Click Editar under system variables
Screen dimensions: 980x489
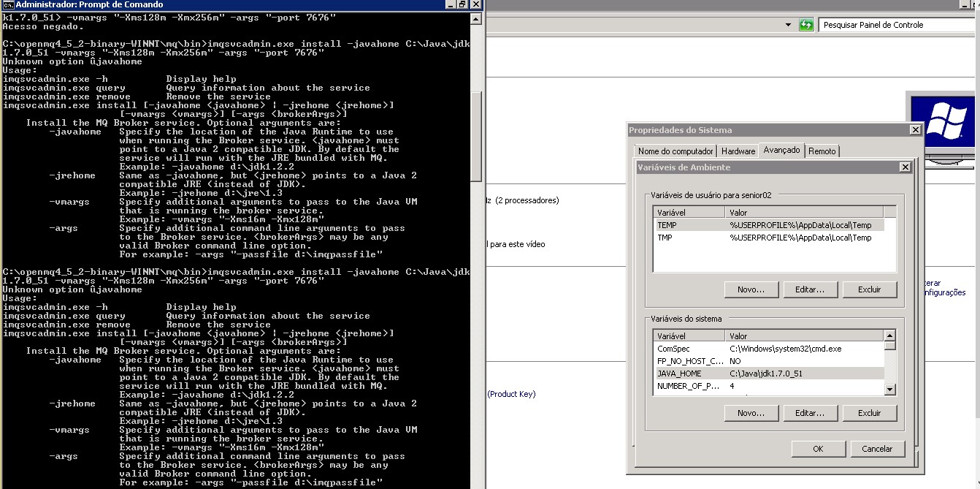click(x=809, y=413)
